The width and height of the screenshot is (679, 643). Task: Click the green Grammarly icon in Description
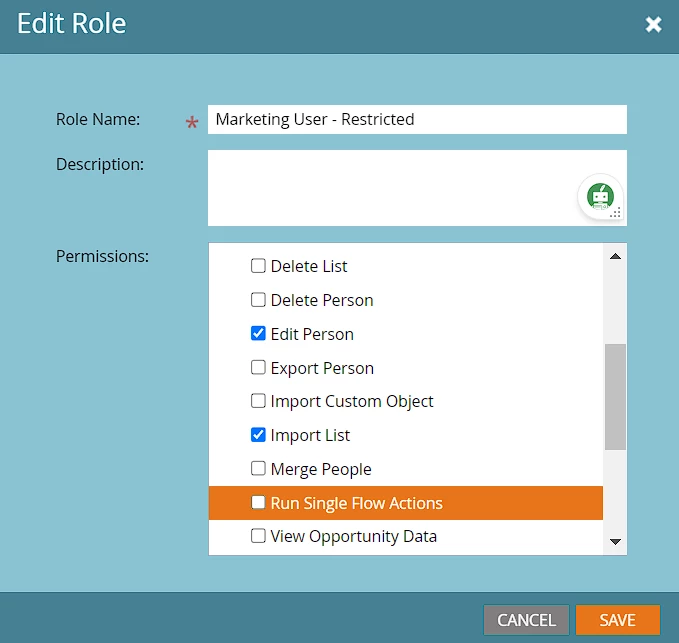coord(600,196)
